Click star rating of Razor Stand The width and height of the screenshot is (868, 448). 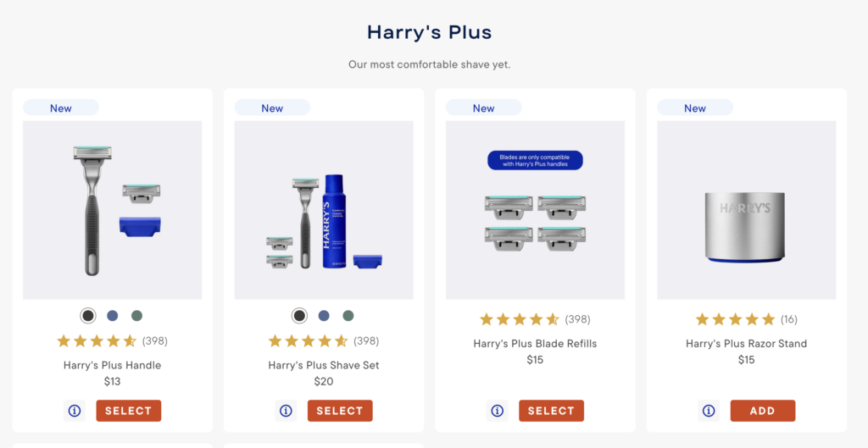point(735,319)
